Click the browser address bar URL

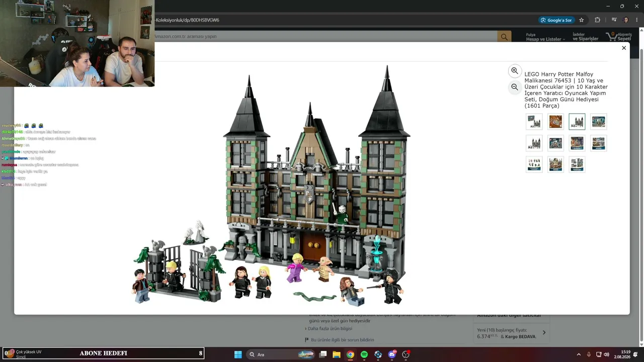(187, 20)
